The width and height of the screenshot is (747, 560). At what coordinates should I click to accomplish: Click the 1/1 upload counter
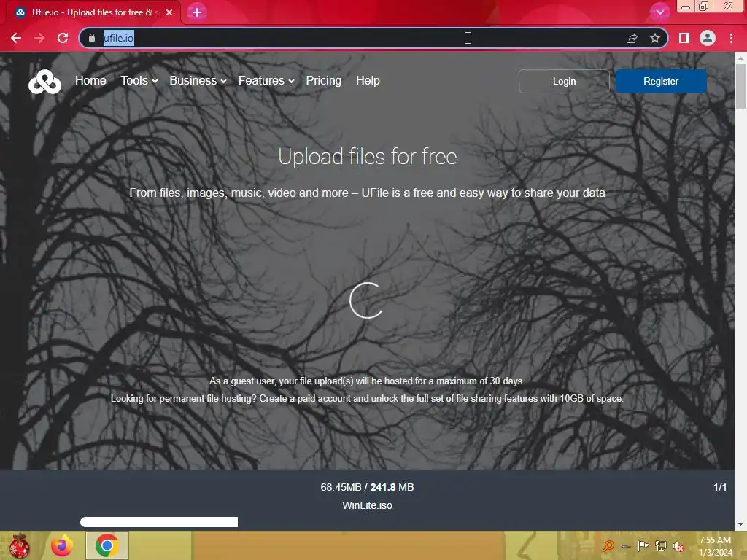720,487
